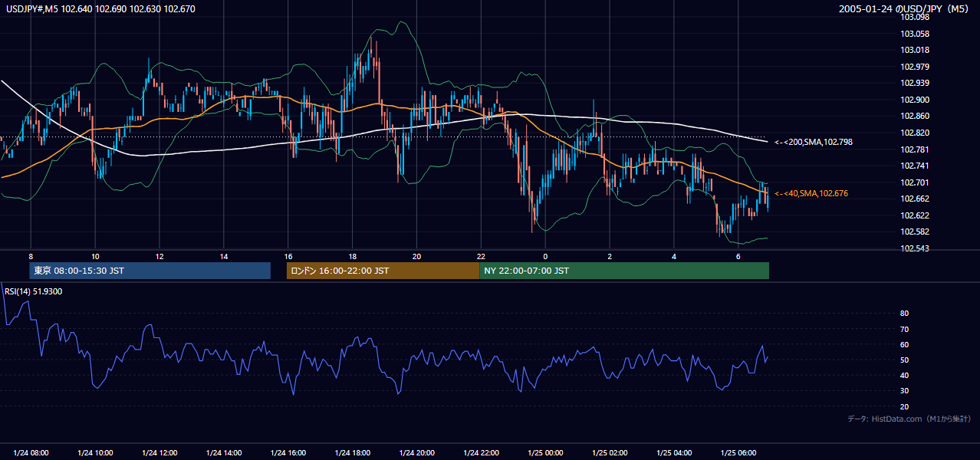The height and width of the screenshot is (460, 980).
Task: Click hour tick 0 under price chart
Action: pyautogui.click(x=545, y=256)
